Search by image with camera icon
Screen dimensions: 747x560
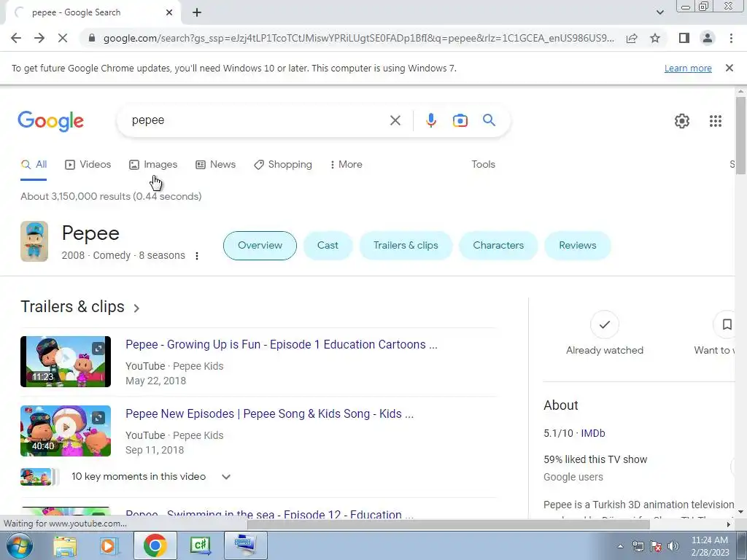point(460,120)
